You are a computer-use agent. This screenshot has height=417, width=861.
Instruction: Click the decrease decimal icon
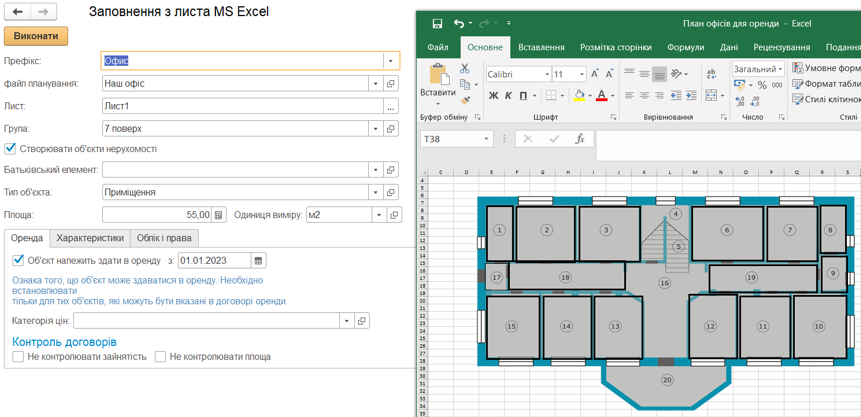pyautogui.click(x=755, y=101)
